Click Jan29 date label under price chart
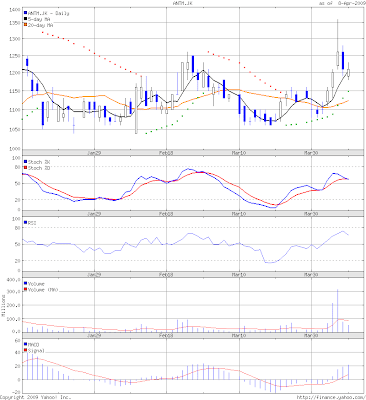 94,153
